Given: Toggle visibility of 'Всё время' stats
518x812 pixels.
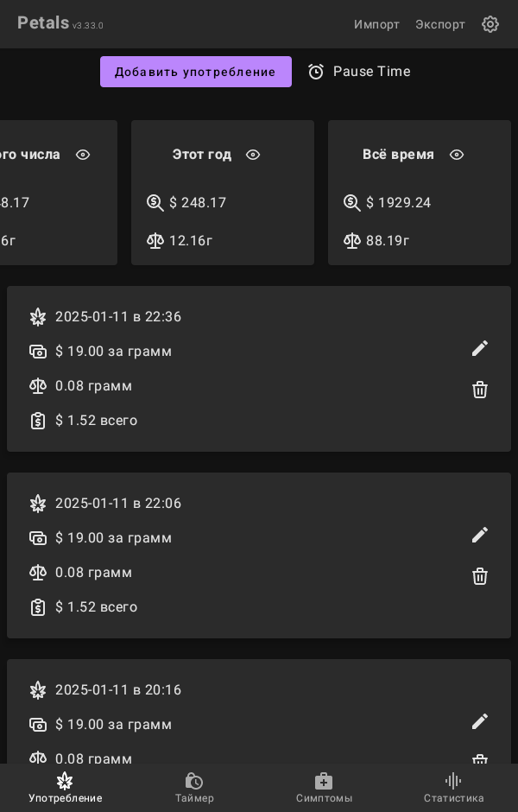Looking at the screenshot, I should pyautogui.click(x=457, y=155).
